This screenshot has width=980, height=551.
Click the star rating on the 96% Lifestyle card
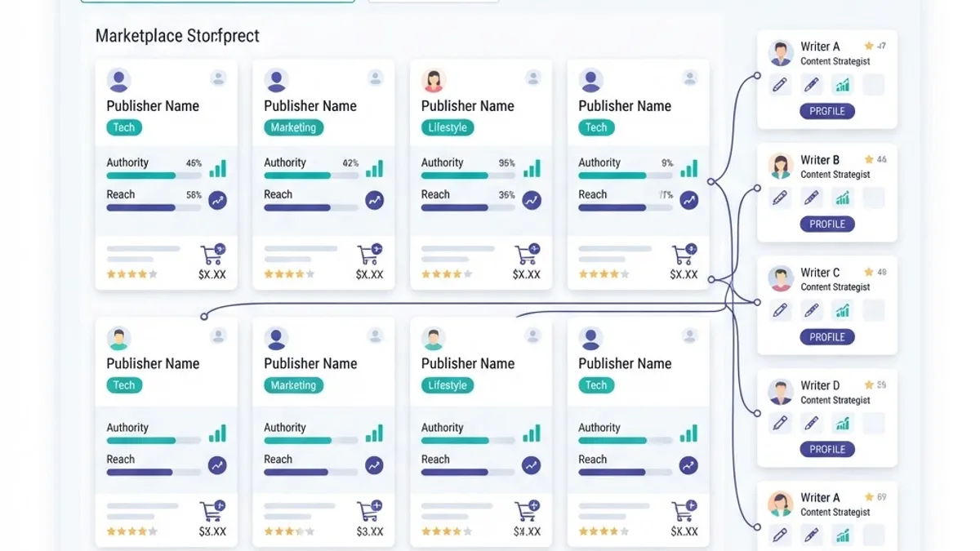point(447,274)
